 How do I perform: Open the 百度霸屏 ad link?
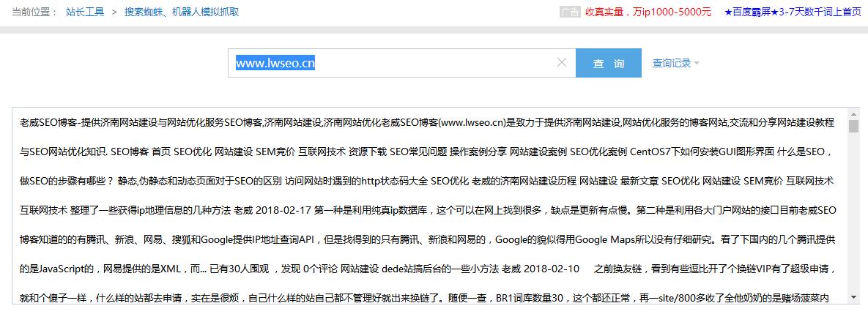793,12
